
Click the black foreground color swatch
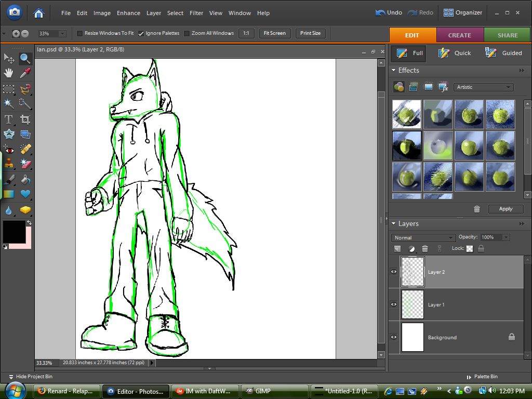coord(14,231)
